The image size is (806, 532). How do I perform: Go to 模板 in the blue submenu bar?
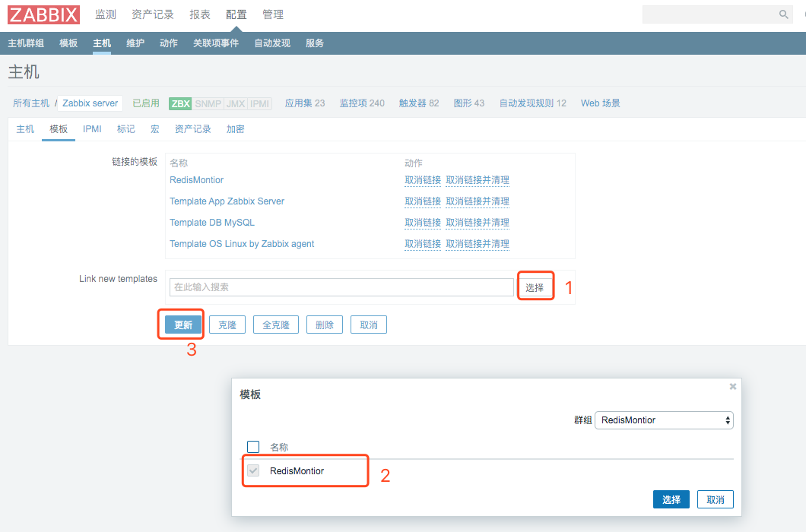(68, 43)
